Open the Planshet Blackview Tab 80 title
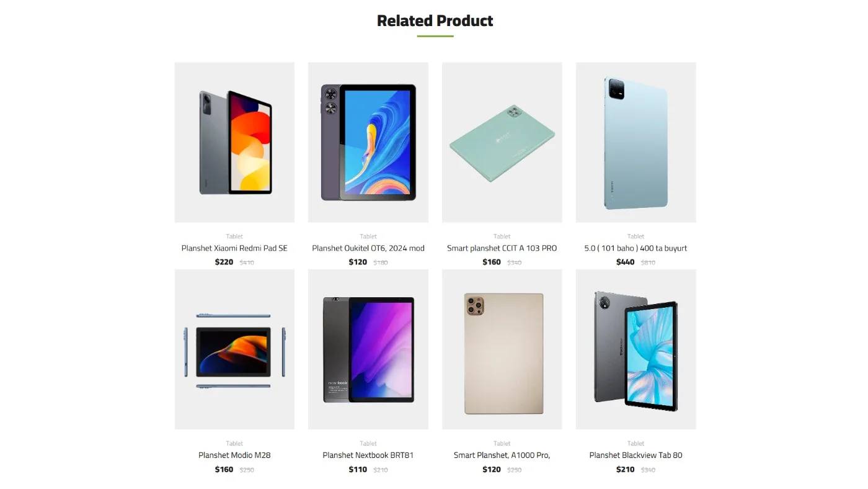This screenshot has width=868, height=489. pyautogui.click(x=636, y=455)
